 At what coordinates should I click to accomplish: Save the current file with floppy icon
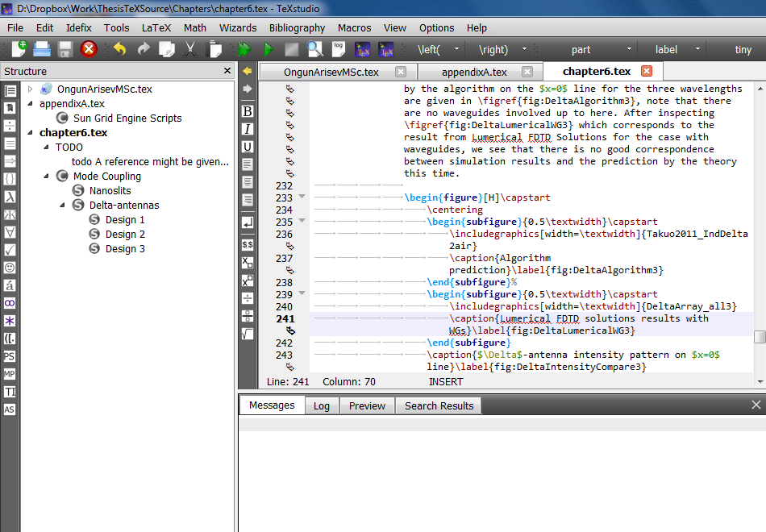65,49
